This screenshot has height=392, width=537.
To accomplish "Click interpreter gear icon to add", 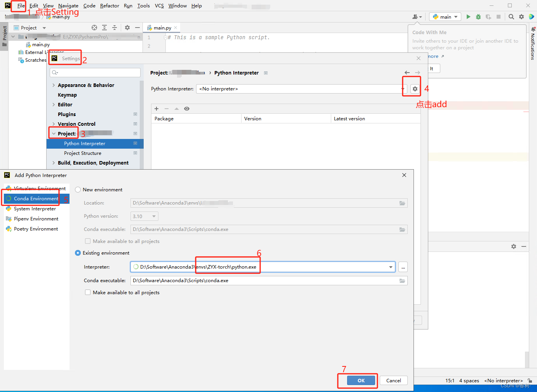I will coord(415,89).
